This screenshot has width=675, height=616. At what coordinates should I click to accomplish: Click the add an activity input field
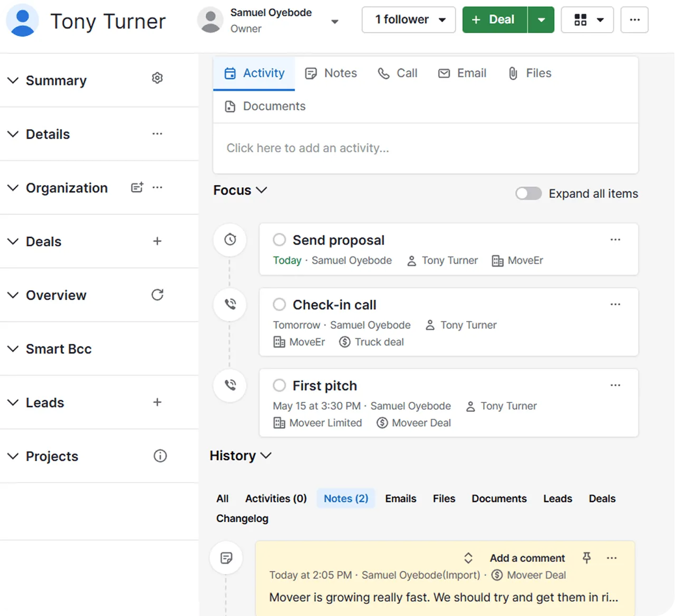pyautogui.click(x=426, y=148)
